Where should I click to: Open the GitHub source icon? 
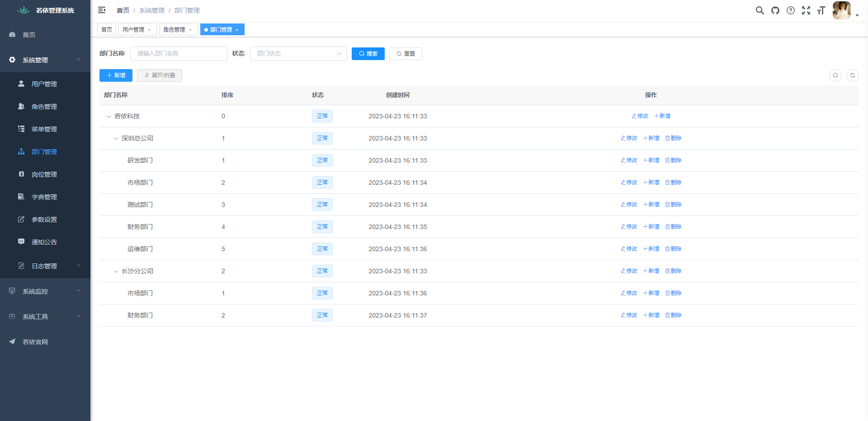pyautogui.click(x=775, y=10)
